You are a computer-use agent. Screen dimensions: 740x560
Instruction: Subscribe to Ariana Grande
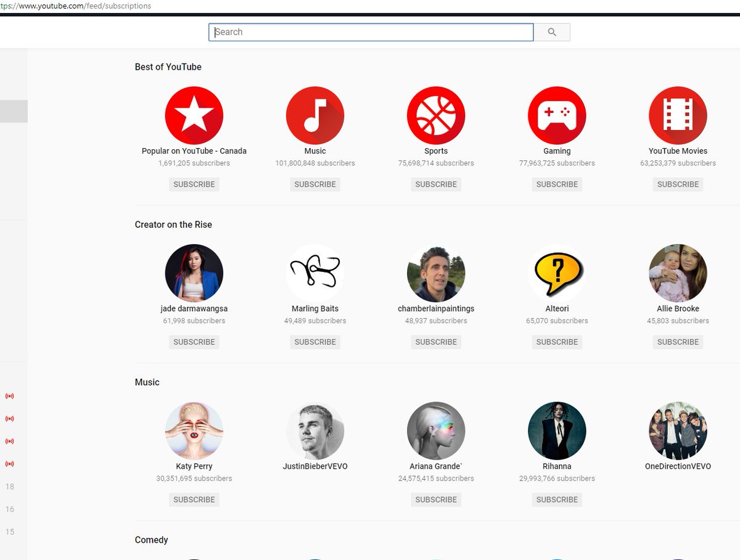(436, 500)
